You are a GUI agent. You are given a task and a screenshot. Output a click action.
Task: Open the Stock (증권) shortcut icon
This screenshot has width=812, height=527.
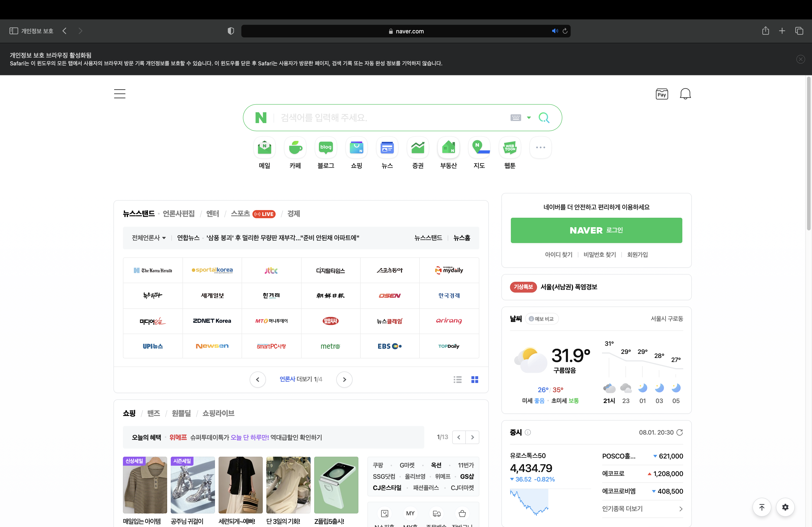tap(418, 148)
